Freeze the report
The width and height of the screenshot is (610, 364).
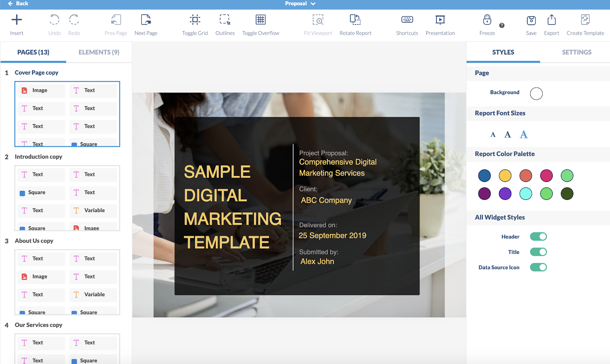click(487, 25)
